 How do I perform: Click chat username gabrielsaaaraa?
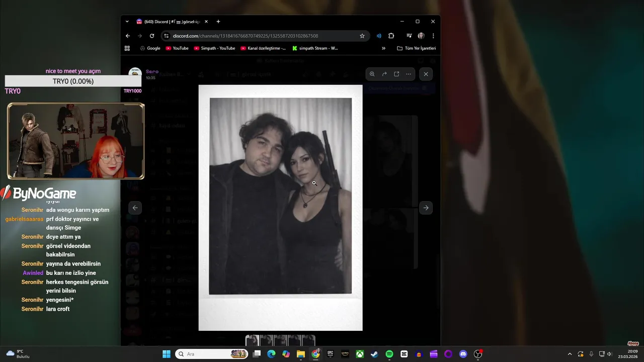point(25,219)
